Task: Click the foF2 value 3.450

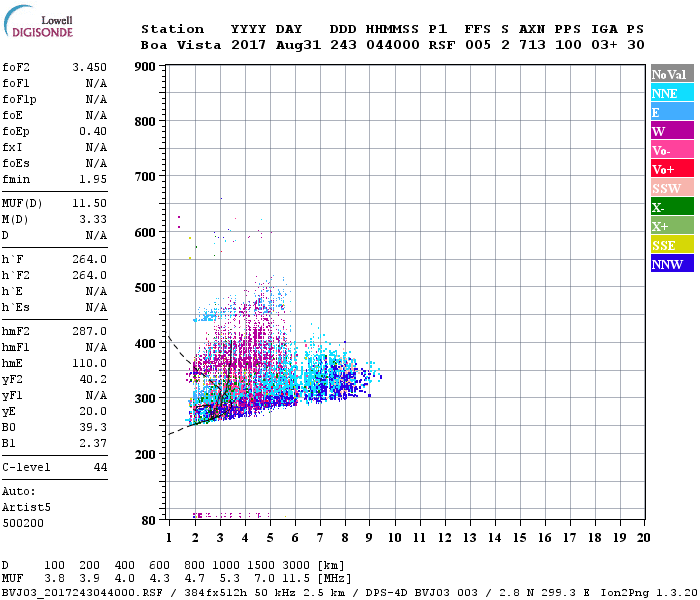Action: 89,68
